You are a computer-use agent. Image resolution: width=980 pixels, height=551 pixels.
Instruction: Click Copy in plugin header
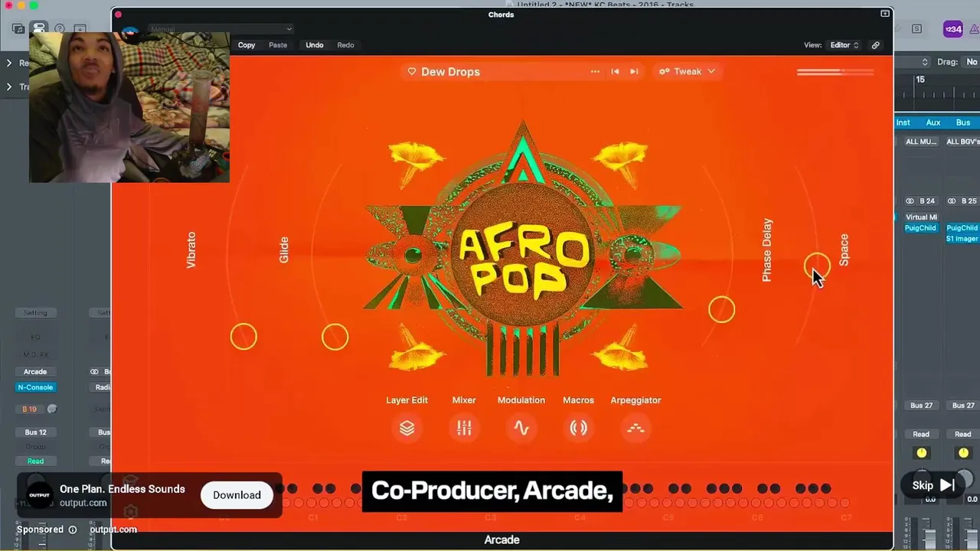point(247,45)
